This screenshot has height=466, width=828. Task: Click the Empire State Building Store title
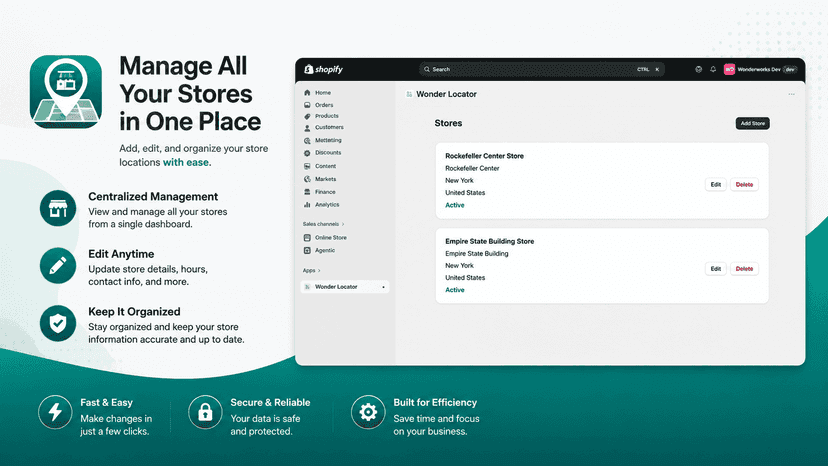[490, 241]
